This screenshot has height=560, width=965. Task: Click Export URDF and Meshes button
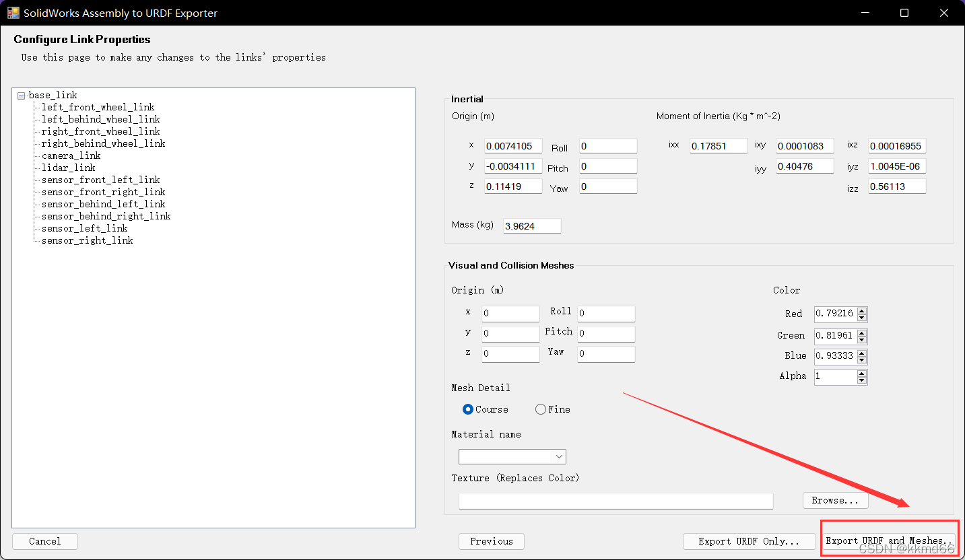[x=890, y=540]
